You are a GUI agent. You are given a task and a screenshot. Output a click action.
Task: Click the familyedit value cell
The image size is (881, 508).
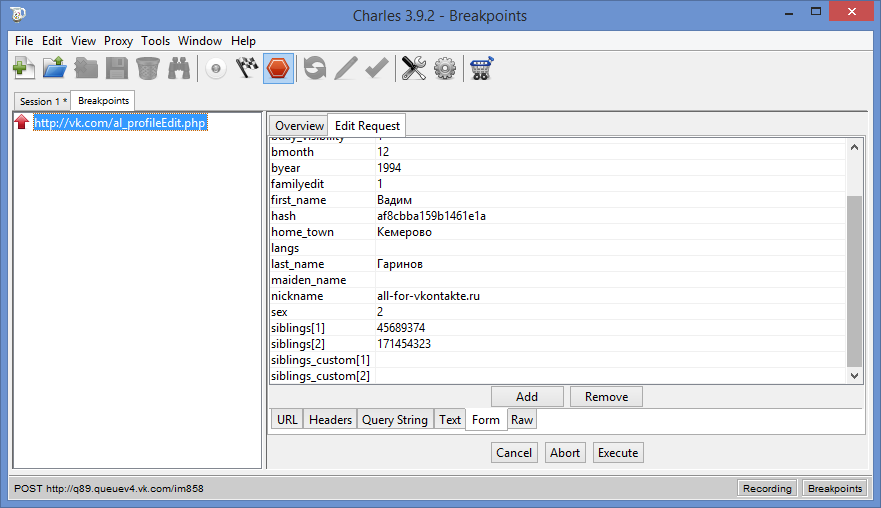click(x=611, y=184)
